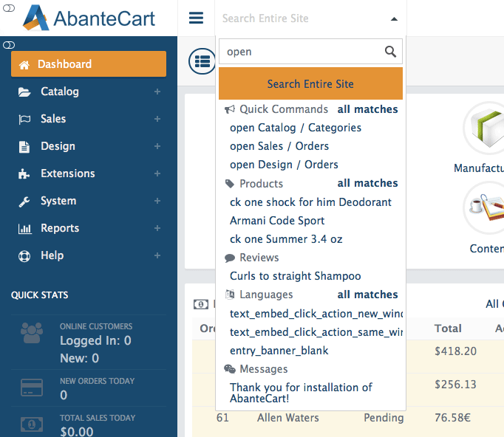
Task: Click the Total column header
Action: click(x=448, y=328)
